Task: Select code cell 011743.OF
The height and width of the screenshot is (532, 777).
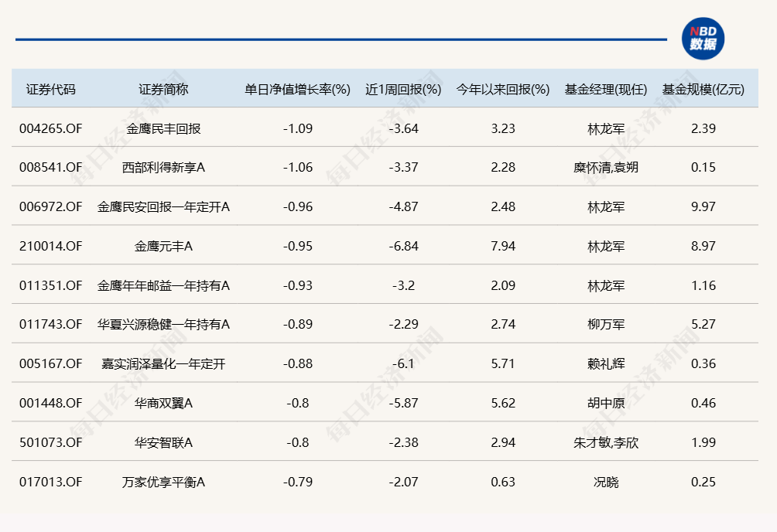Action: (x=50, y=324)
